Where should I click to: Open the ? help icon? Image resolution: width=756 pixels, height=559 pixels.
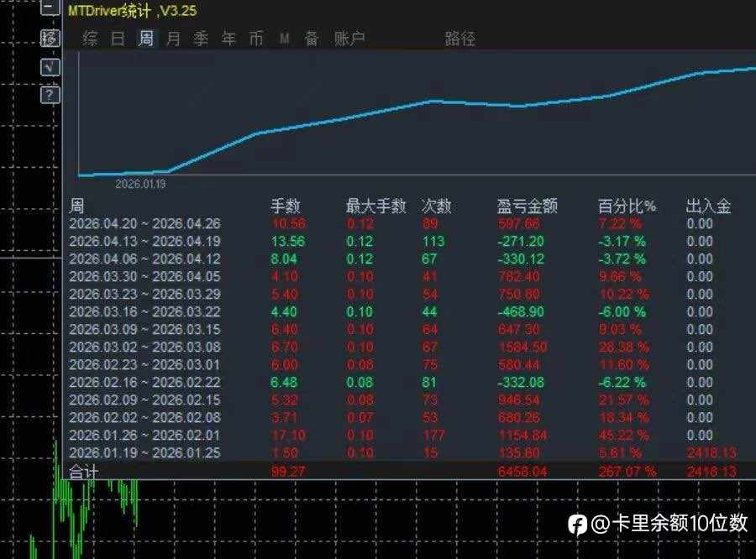(50, 95)
